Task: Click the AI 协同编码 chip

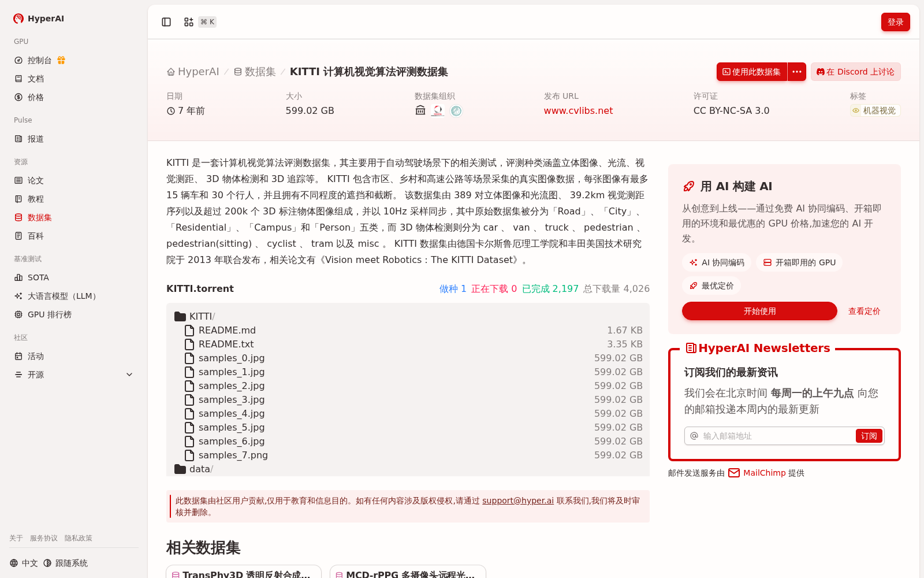Action: [x=717, y=262]
